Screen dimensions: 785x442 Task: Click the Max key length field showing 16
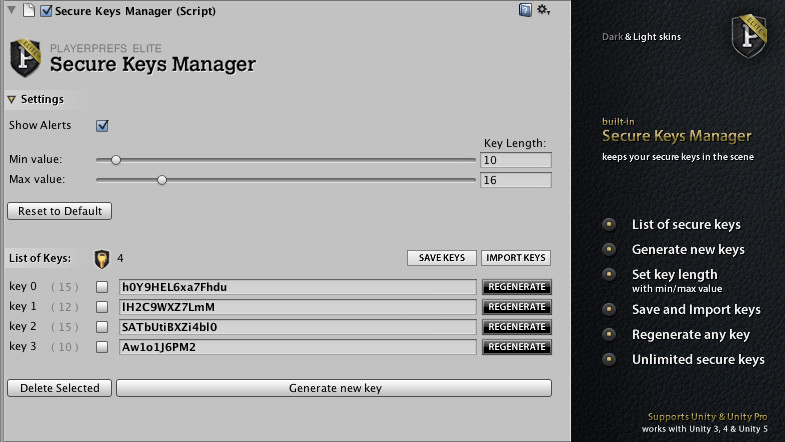pyautogui.click(x=516, y=180)
